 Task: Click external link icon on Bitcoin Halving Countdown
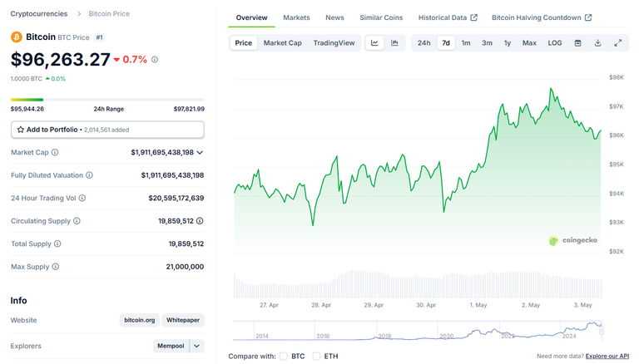588,17
